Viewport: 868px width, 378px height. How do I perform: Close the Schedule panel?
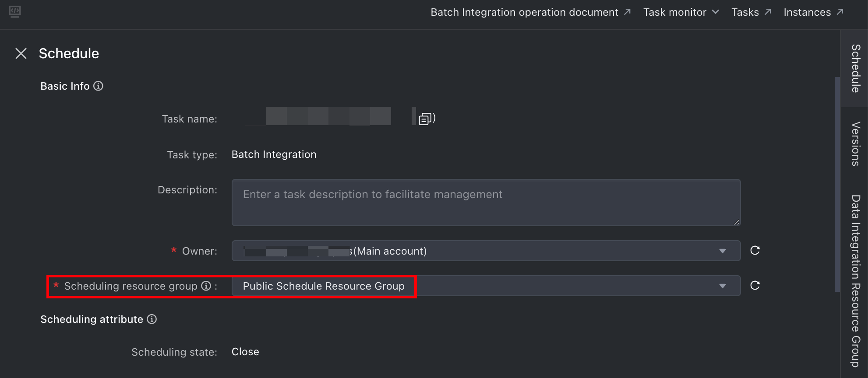tap(21, 53)
